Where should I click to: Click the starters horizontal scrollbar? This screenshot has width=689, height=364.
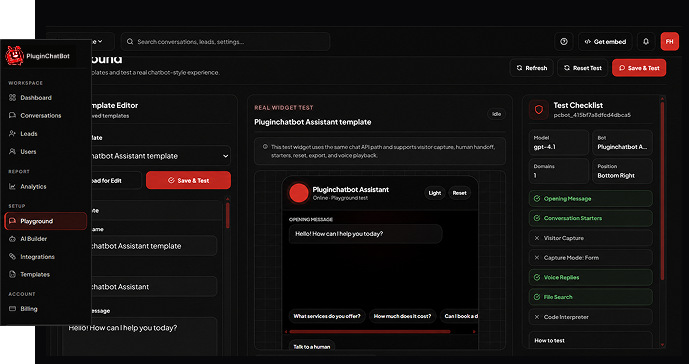[x=370, y=331]
